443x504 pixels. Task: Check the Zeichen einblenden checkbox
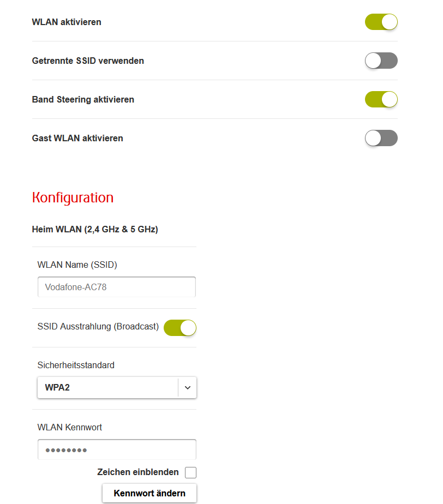[190, 472]
